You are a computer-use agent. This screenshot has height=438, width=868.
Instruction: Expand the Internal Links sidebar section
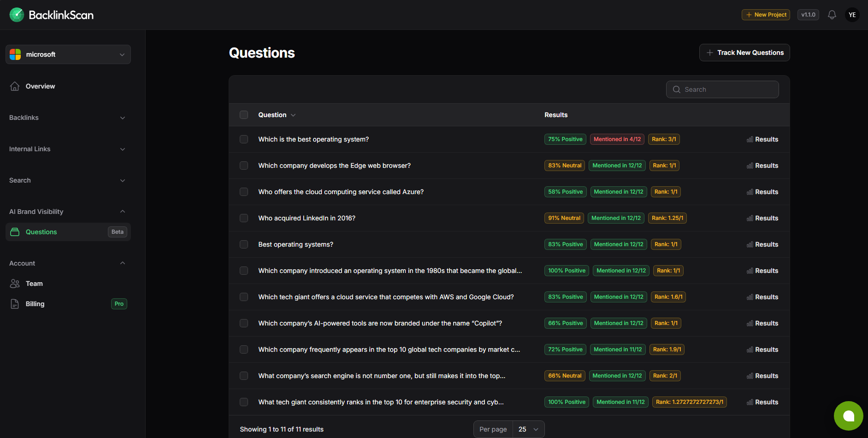(67, 149)
